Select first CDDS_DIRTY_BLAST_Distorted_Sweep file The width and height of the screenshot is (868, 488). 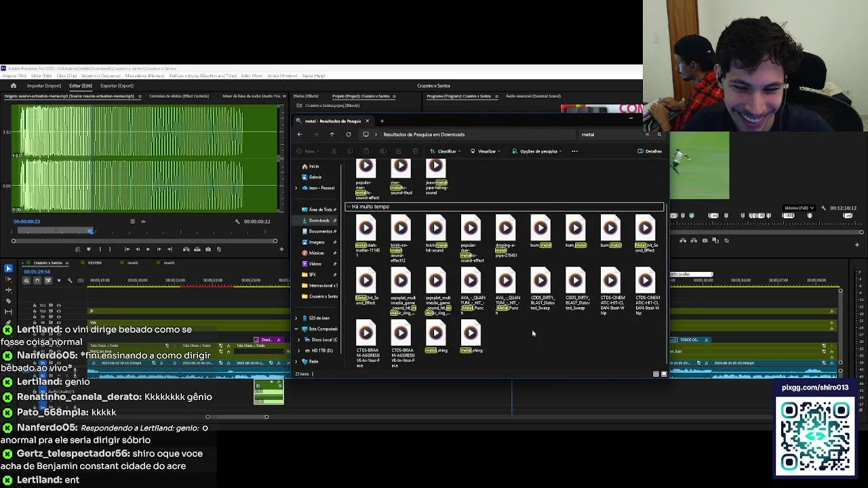coord(541,290)
